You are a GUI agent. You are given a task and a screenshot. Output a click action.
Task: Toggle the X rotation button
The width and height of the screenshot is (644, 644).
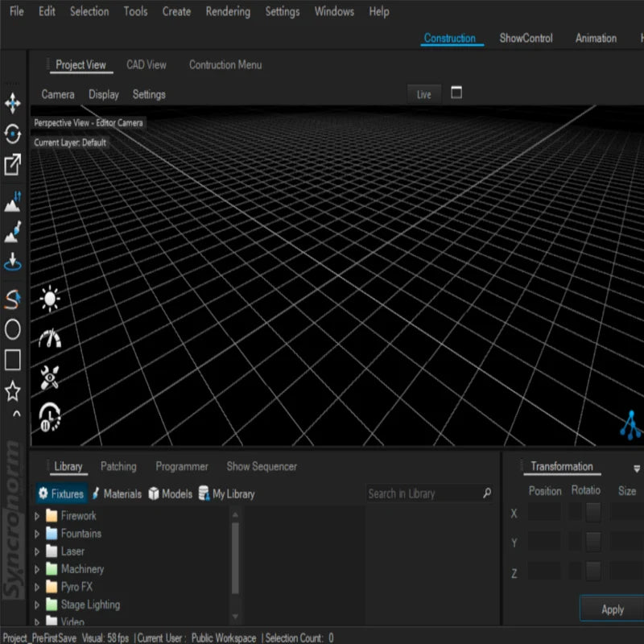593,513
